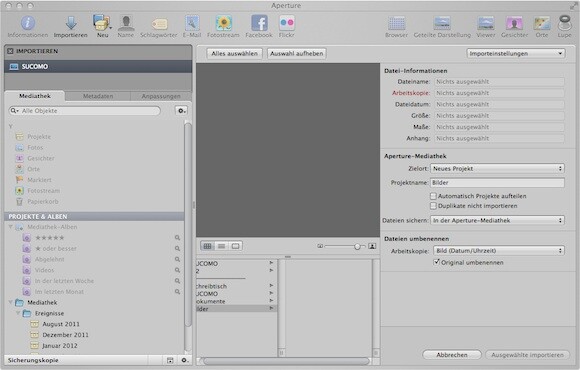The image size is (580, 370).
Task: Click the Sicherungskopie bar label
Action: [x=33, y=360]
